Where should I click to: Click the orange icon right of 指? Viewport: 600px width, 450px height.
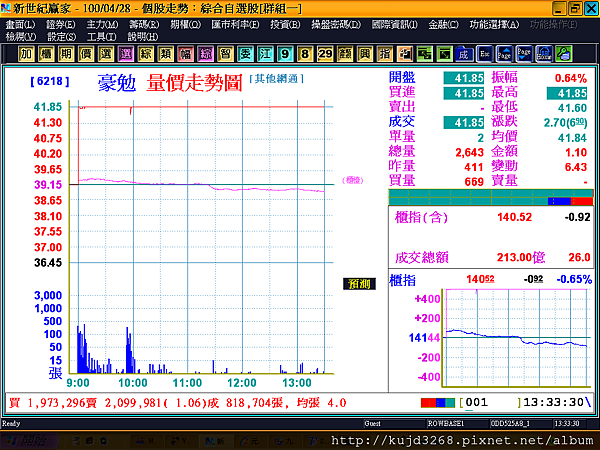(404, 54)
